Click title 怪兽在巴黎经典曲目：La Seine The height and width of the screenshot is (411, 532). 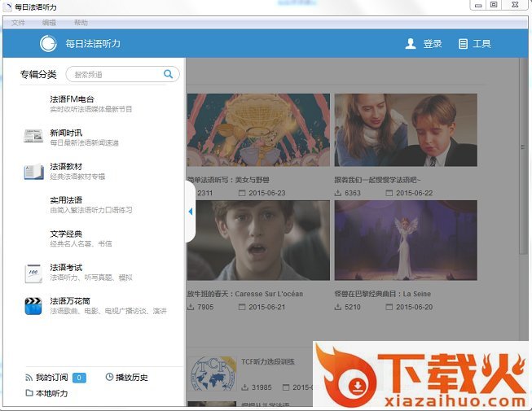click(383, 294)
